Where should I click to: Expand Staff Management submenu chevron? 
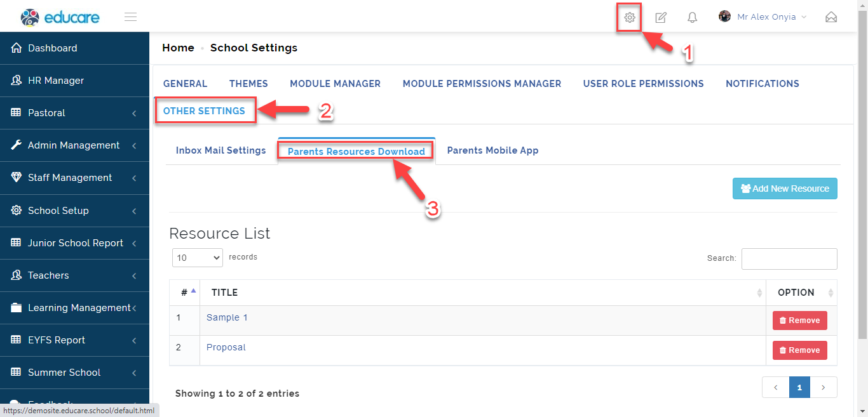[x=134, y=178]
